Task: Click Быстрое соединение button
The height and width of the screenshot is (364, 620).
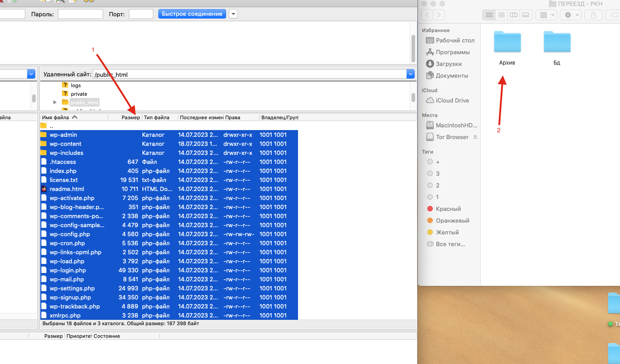Action: coord(192,14)
